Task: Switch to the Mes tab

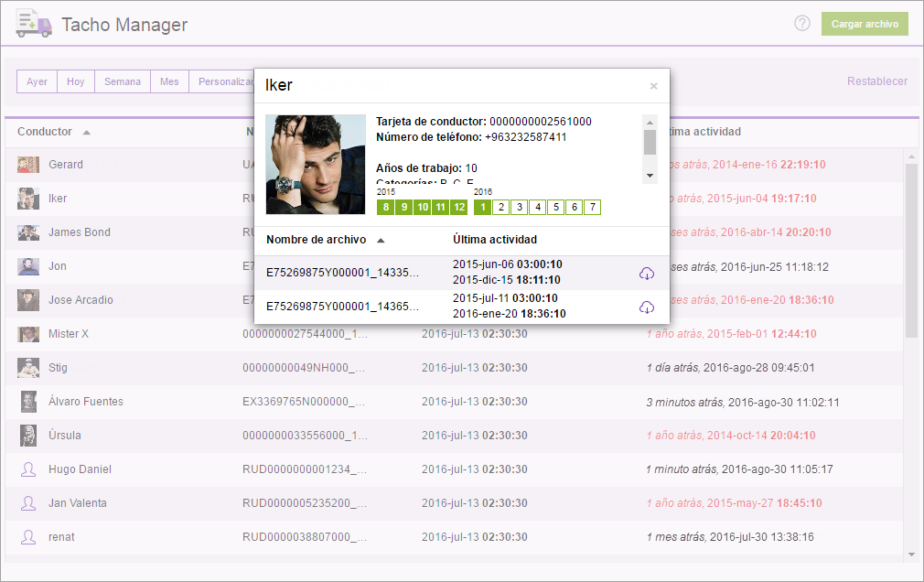Action: pos(169,81)
